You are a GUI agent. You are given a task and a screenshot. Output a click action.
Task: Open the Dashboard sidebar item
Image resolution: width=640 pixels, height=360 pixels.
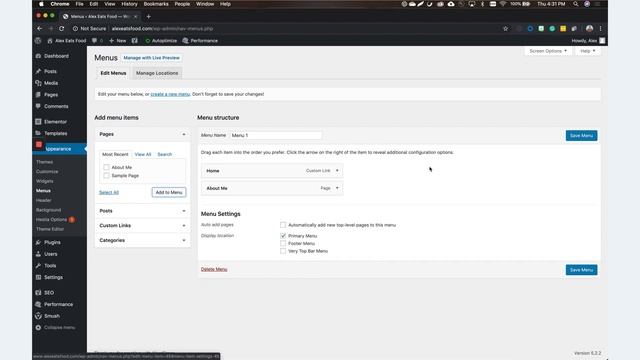coord(56,56)
